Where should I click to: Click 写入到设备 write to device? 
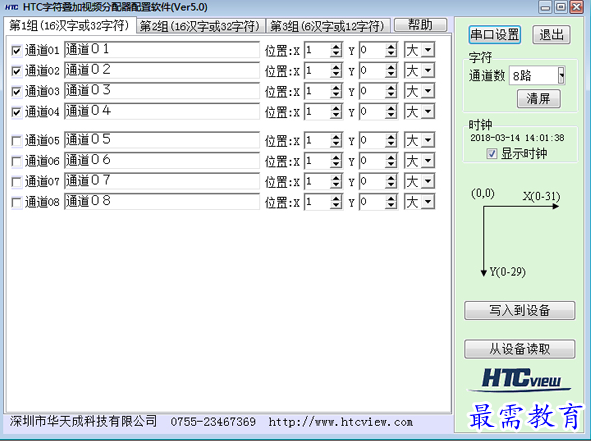click(519, 310)
